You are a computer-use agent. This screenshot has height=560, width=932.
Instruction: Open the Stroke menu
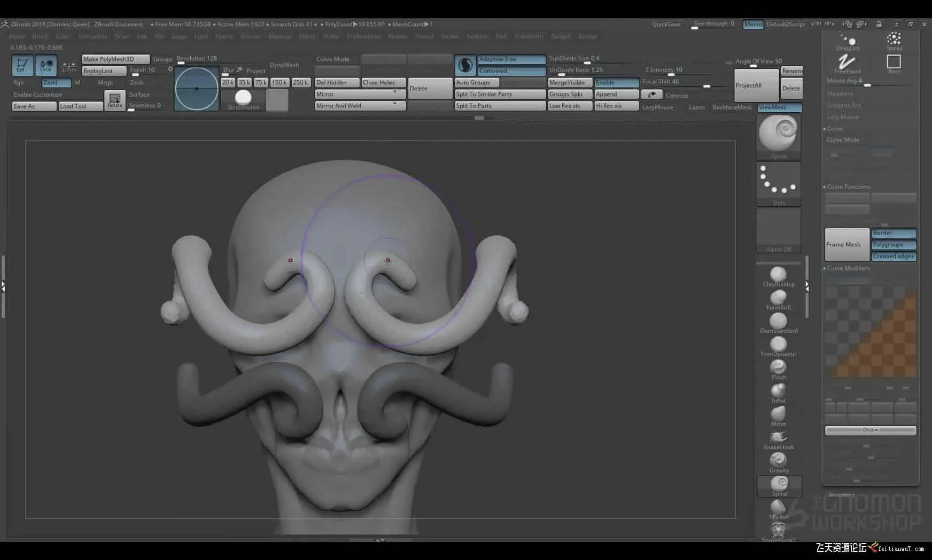click(x=449, y=36)
